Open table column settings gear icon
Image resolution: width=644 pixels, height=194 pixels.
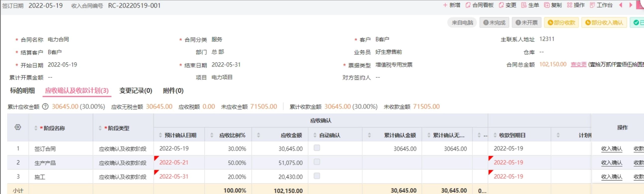18,127
